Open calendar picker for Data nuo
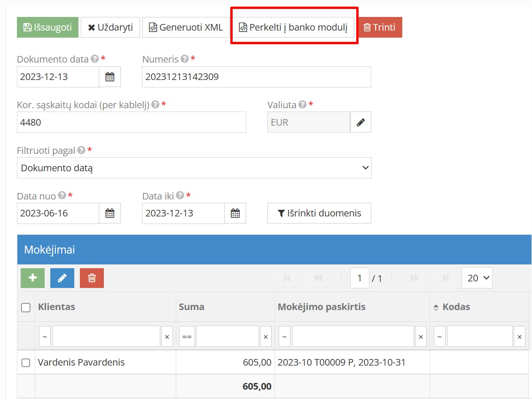 110,213
